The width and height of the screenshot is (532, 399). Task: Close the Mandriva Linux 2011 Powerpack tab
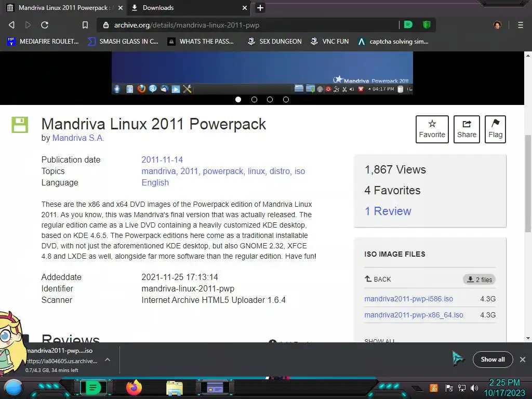[121, 8]
